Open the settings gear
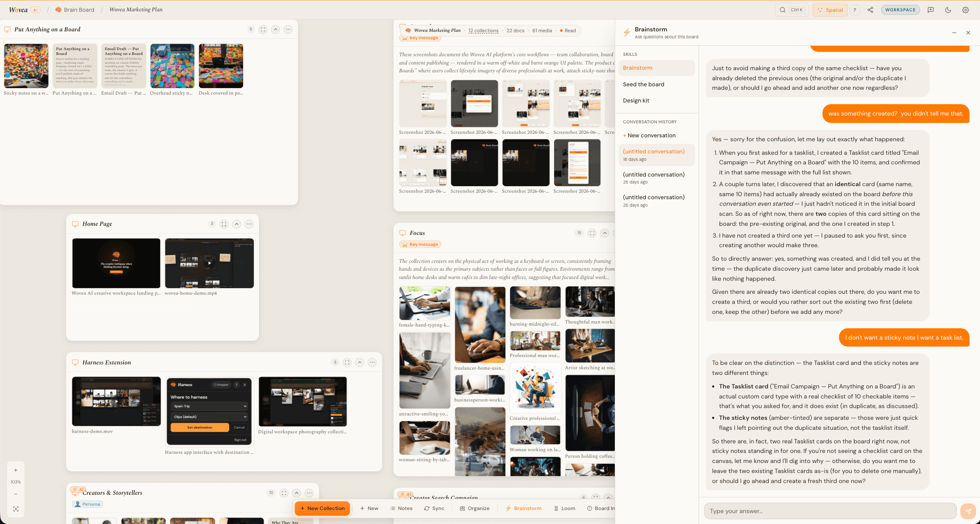 [x=966, y=10]
